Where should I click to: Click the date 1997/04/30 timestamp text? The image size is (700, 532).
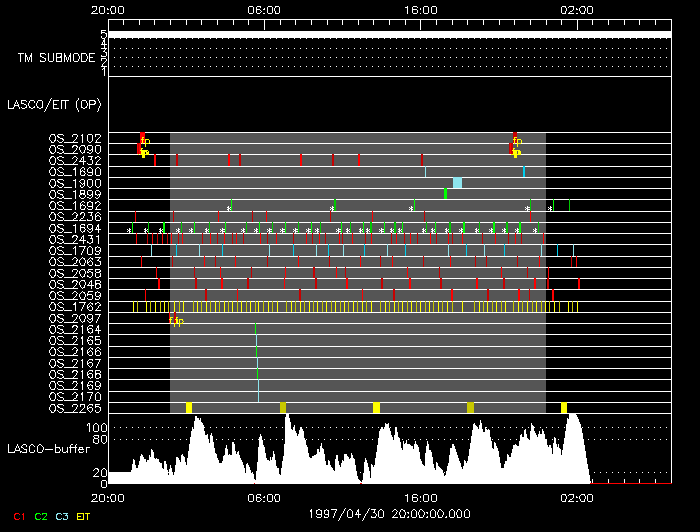388,511
